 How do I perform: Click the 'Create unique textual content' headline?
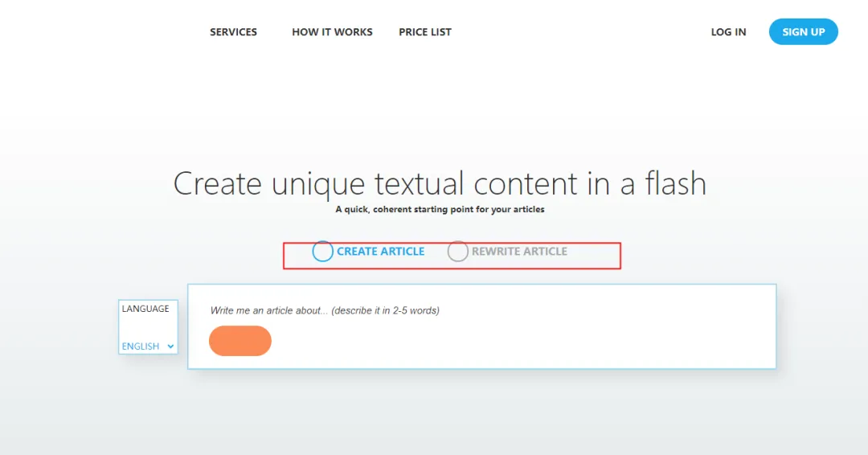click(x=440, y=184)
